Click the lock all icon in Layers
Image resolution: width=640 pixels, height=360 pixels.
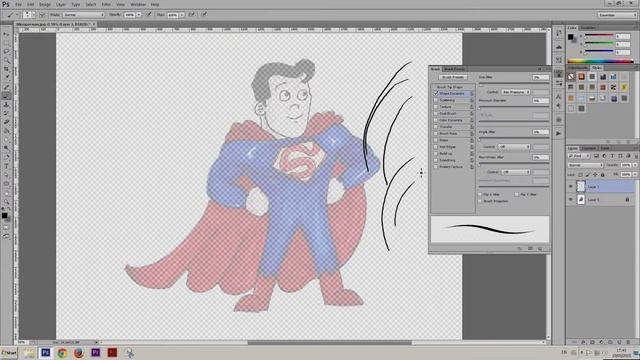(602, 175)
